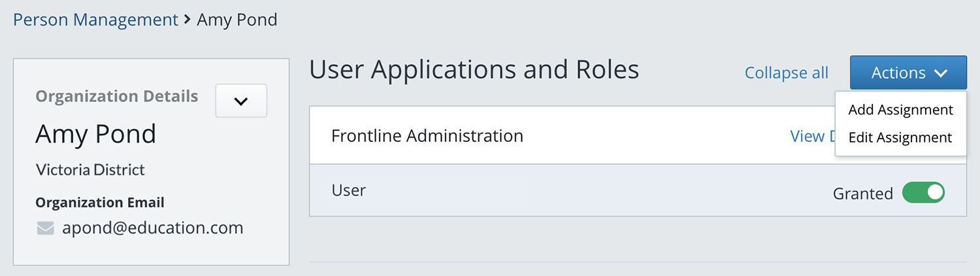Toggle off the Granted switch for User
This screenshot has width=980, height=276.
923,193
